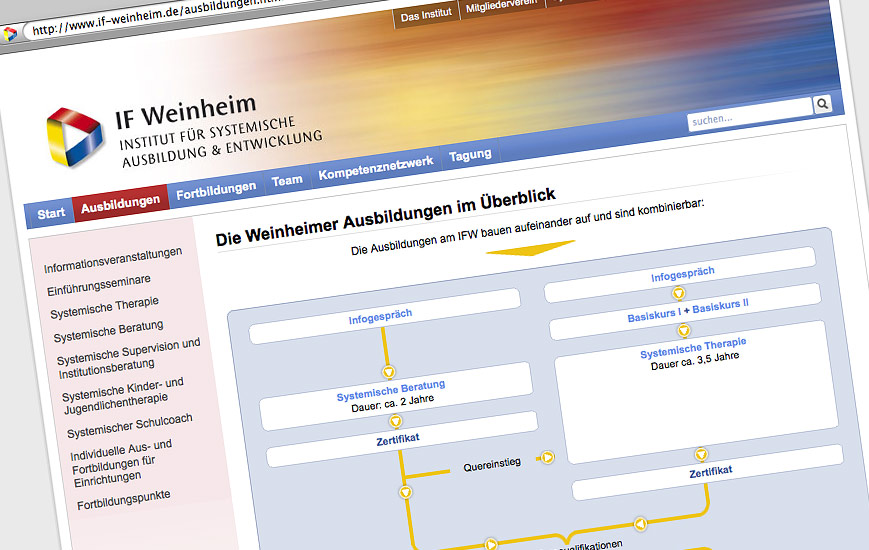This screenshot has height=550, width=869.
Task: Click left Infogespräch diagram link
Action: pyautogui.click(x=380, y=316)
